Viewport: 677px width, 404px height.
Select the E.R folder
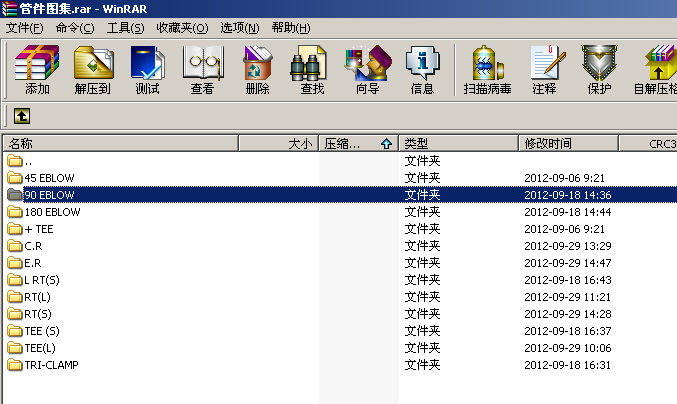point(33,263)
